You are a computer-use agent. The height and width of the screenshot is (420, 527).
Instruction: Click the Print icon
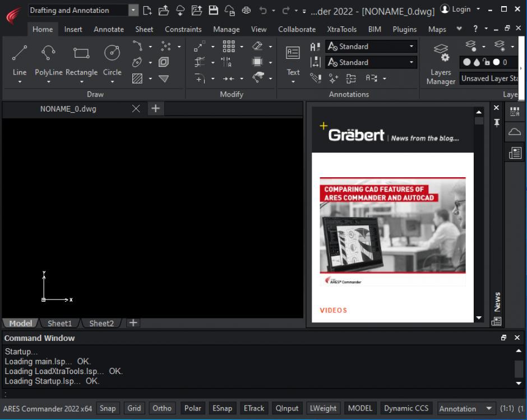pos(246,11)
